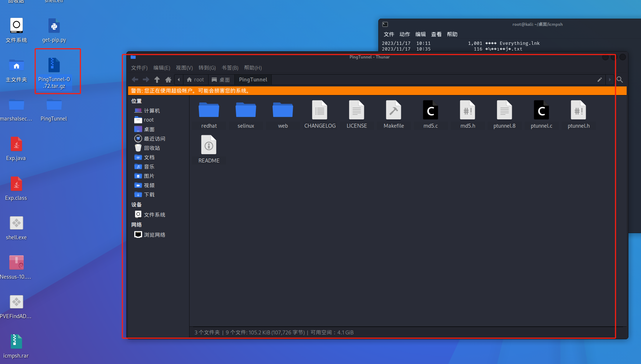Select the ptunnel.h header file
Image resolution: width=641 pixels, height=364 pixels.
(579, 115)
